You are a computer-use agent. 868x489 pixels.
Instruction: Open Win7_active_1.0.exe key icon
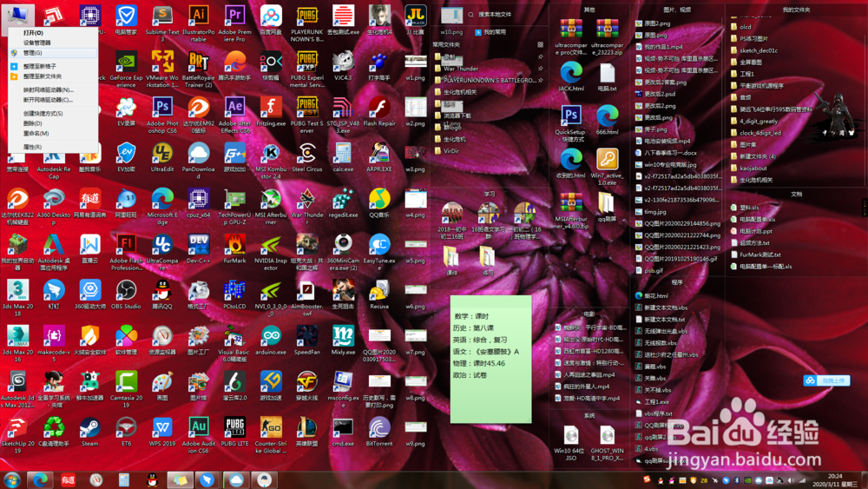pyautogui.click(x=608, y=167)
